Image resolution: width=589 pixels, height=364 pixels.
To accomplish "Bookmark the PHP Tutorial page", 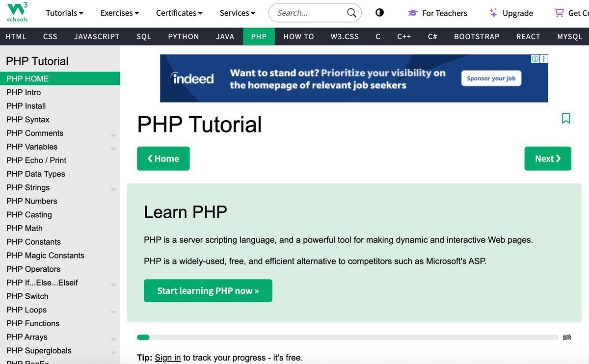I will [565, 118].
